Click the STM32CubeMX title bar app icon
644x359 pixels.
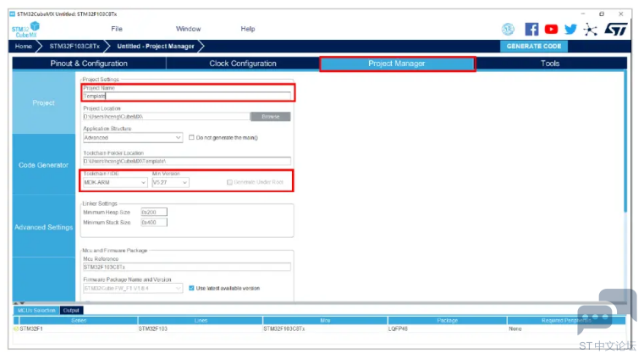pyautogui.click(x=13, y=14)
